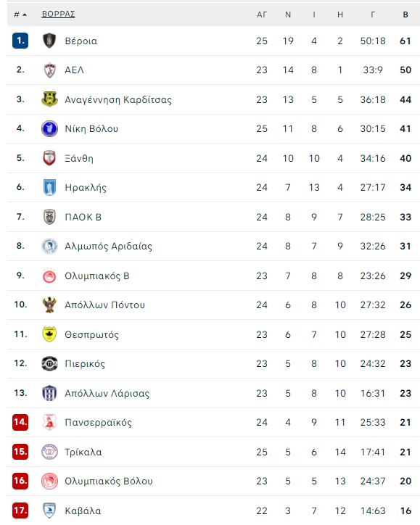Click the Πανσερραϊκός team name

tap(99, 422)
